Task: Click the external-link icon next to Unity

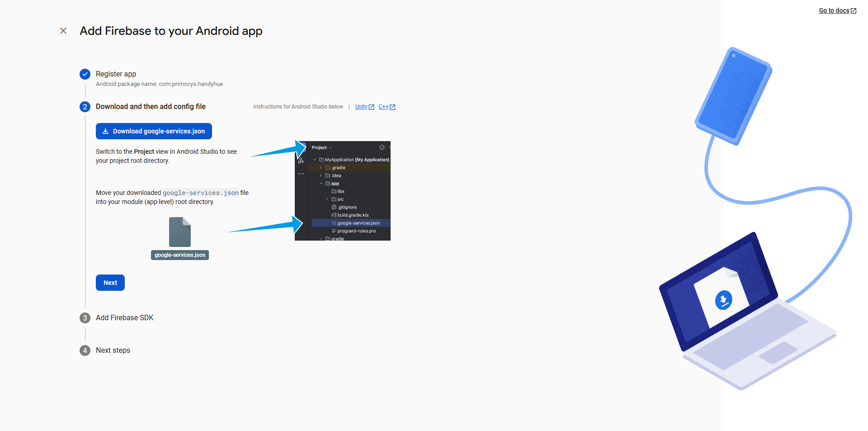Action: [x=372, y=107]
